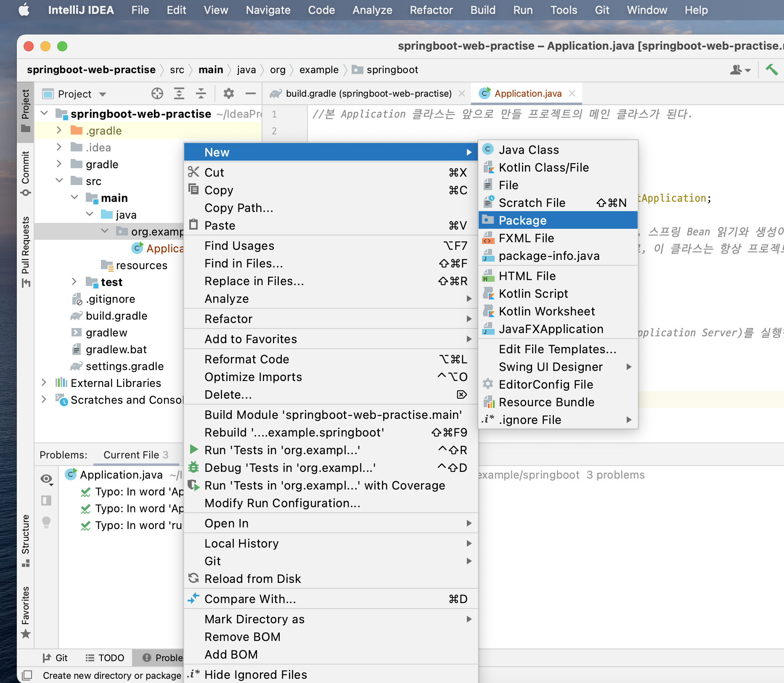This screenshot has width=784, height=683.
Task: Click the springboot breadcrumb in navigation bar
Action: click(385, 70)
